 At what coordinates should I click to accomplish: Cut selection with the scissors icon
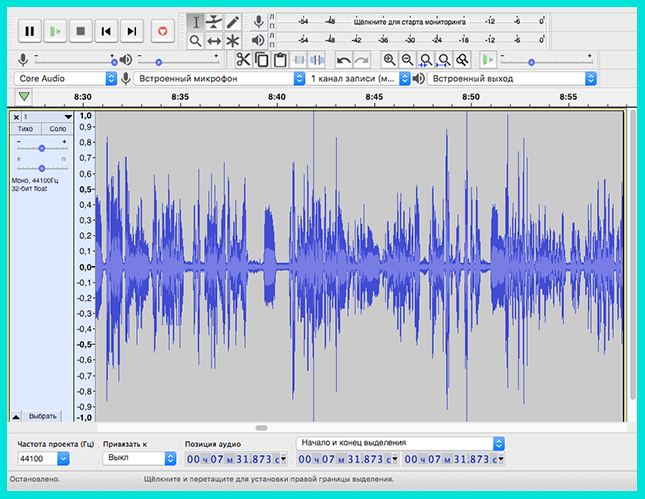[x=243, y=60]
